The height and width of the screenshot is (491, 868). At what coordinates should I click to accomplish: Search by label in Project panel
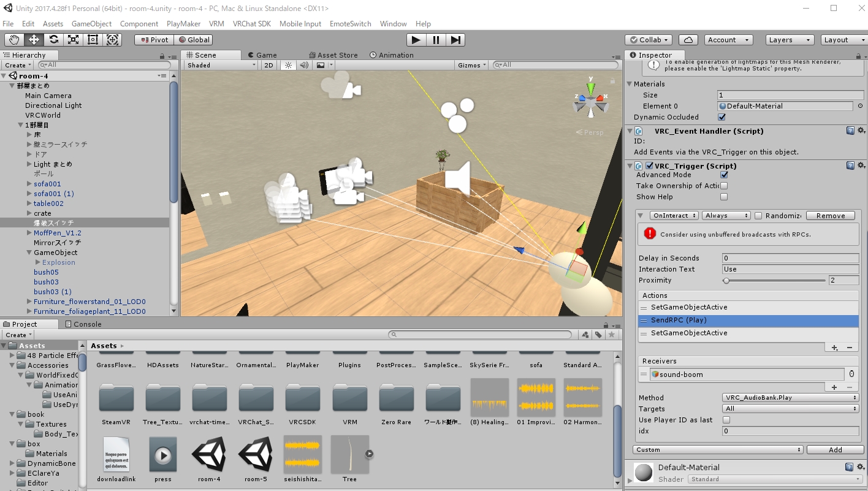click(598, 335)
